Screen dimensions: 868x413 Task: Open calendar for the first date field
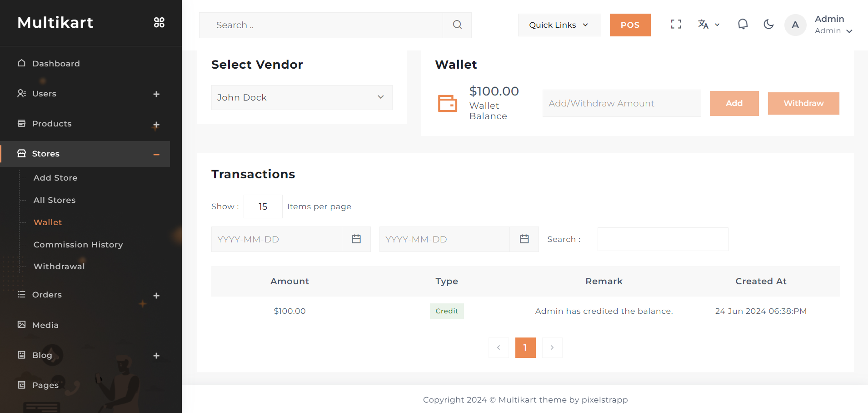[x=356, y=239]
